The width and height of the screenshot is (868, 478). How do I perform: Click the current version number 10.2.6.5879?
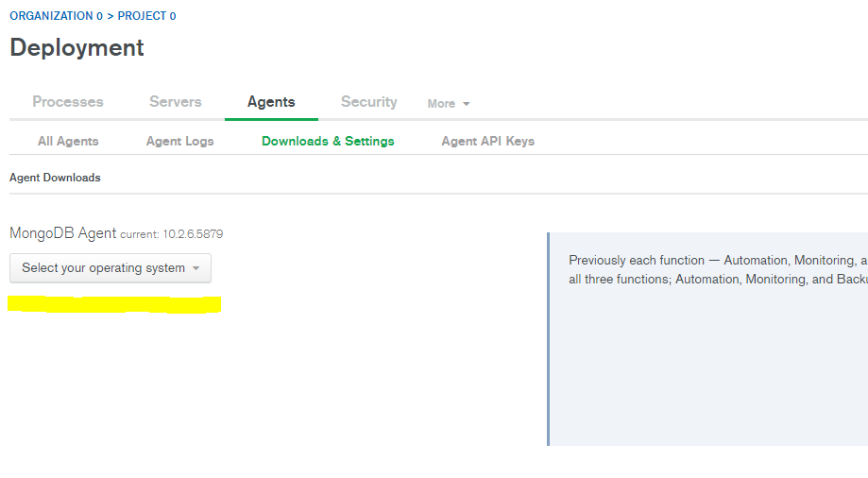pos(193,234)
